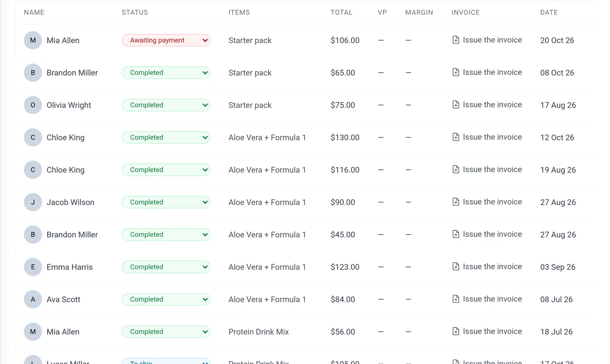The image size is (610, 364).
Task: Click the invoice icon in the $45.00 row
Action: click(456, 234)
